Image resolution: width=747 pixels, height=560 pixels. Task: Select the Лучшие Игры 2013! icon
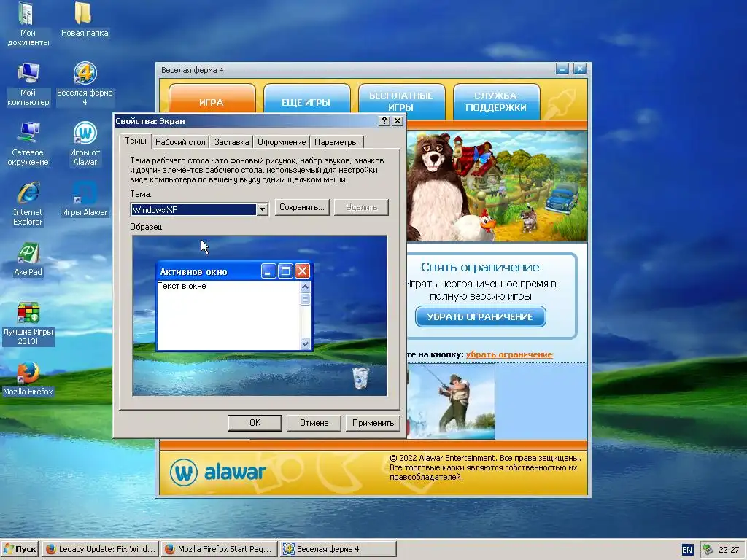[28, 323]
